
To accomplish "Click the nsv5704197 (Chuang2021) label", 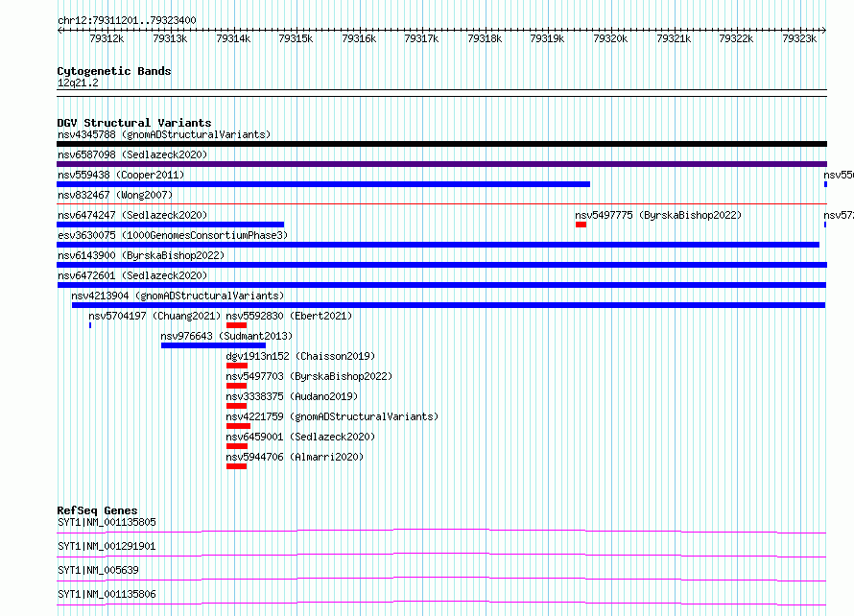I will (x=154, y=316).
